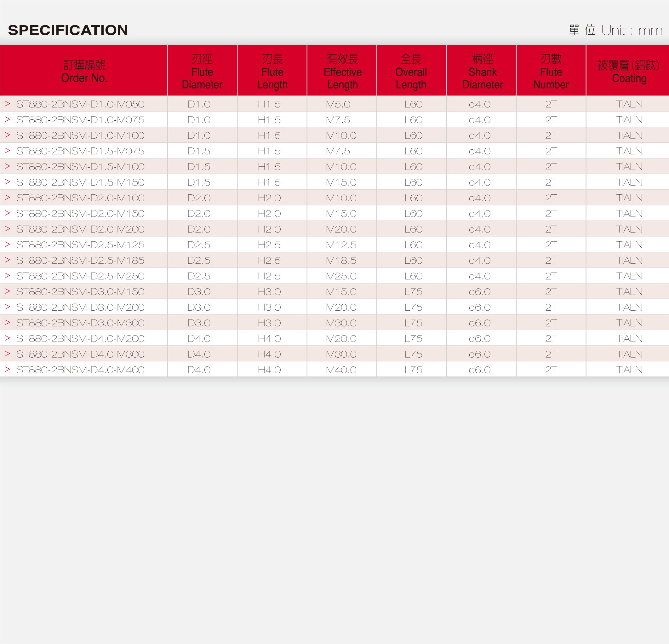Select order ST880-2BNSM-D1.0-M050

point(80,104)
